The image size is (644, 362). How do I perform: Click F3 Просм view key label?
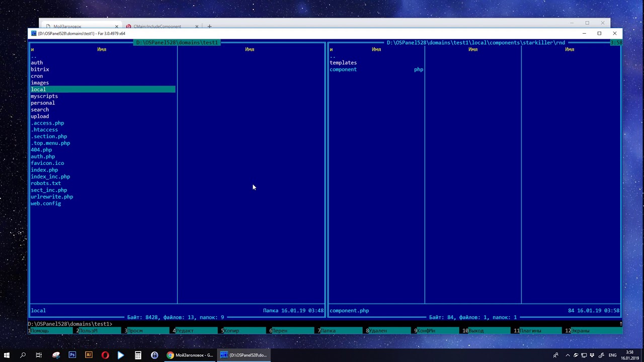(x=135, y=330)
